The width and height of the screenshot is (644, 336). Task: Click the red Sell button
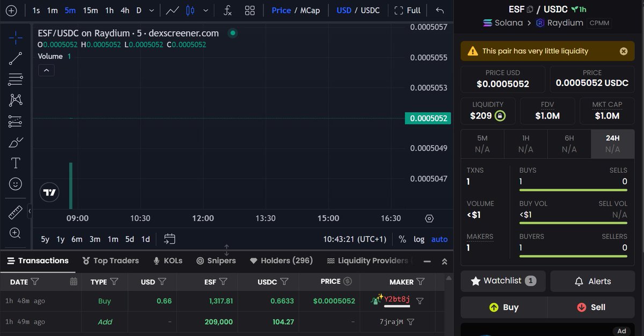tap(590, 308)
